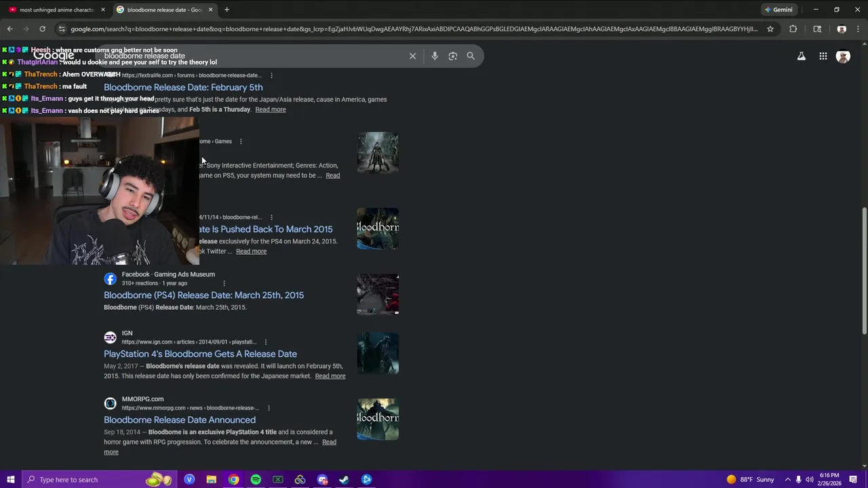The width and height of the screenshot is (868, 488).
Task: Open File Explorer from taskbar
Action: (212, 480)
